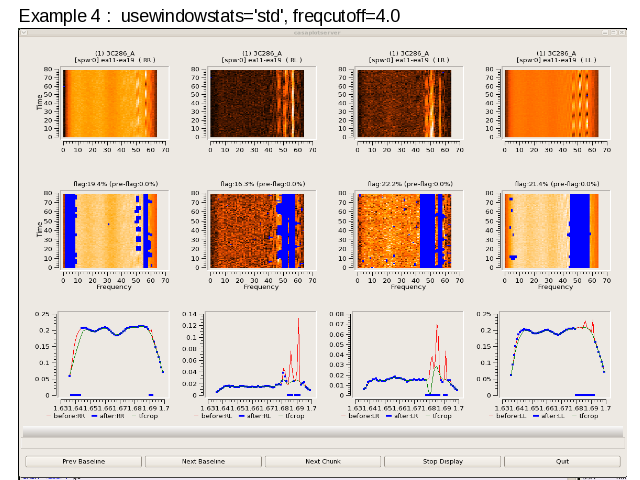Quit the casaplotserver display
Image resolution: width=640 pixels, height=480 pixels.
[x=562, y=461]
